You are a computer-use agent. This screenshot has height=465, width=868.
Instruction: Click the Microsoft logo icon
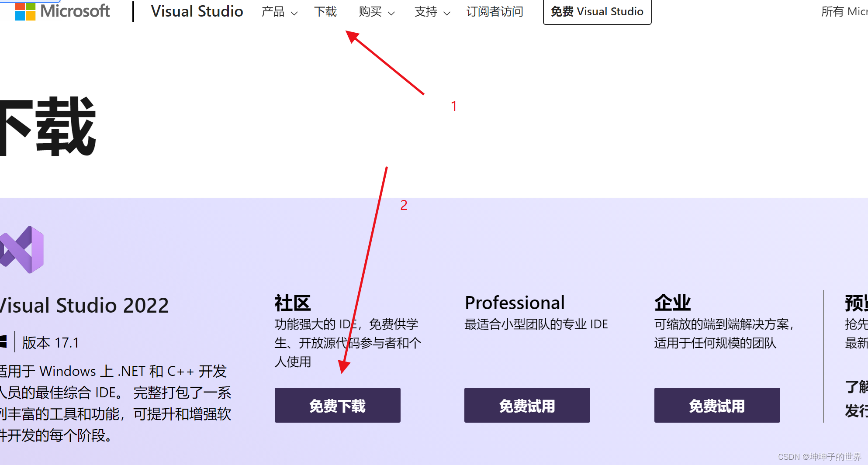tap(25, 11)
